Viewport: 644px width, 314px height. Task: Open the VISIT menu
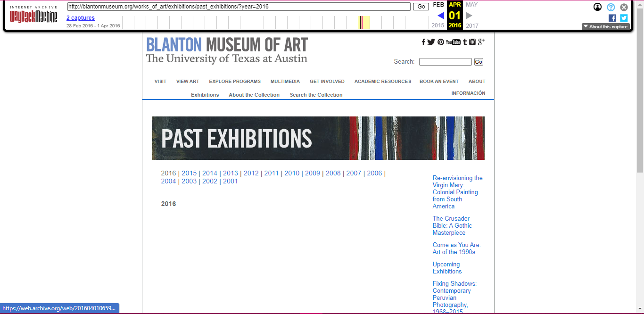[160, 82]
